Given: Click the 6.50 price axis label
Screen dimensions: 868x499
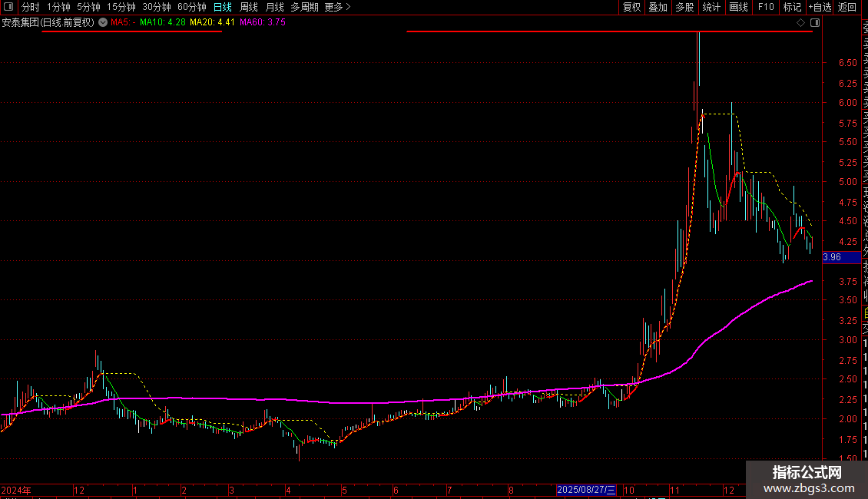Looking at the screenshot, I should pyautogui.click(x=847, y=63).
